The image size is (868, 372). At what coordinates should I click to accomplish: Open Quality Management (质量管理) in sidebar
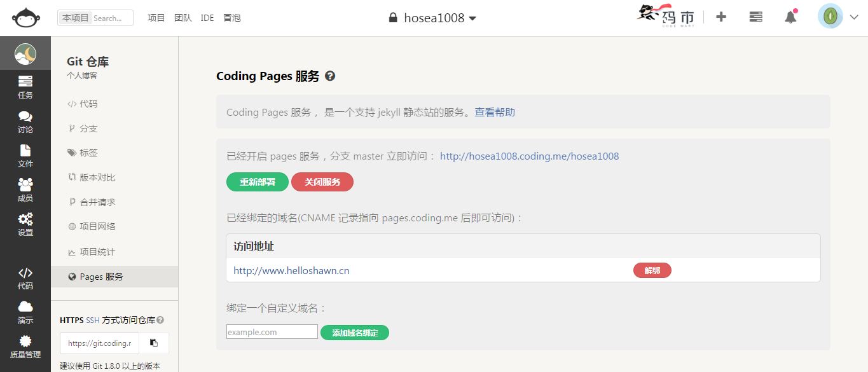(25, 347)
